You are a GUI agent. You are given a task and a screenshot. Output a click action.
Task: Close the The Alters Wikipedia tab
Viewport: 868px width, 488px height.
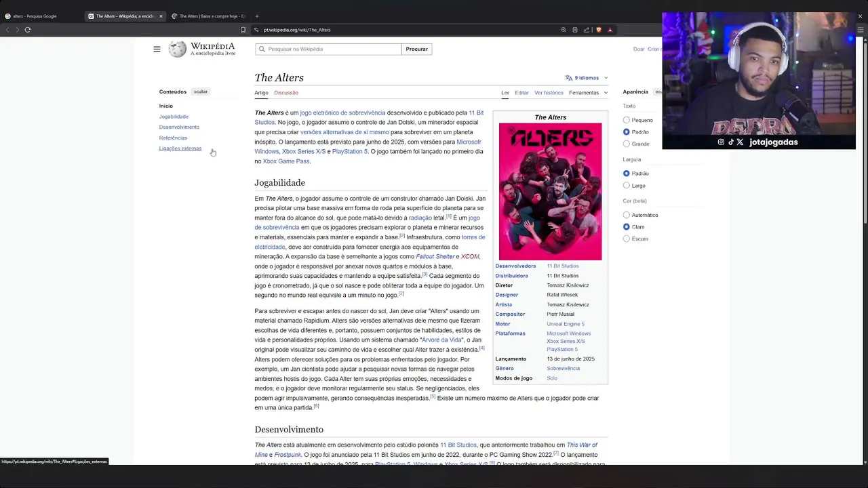coord(161,16)
